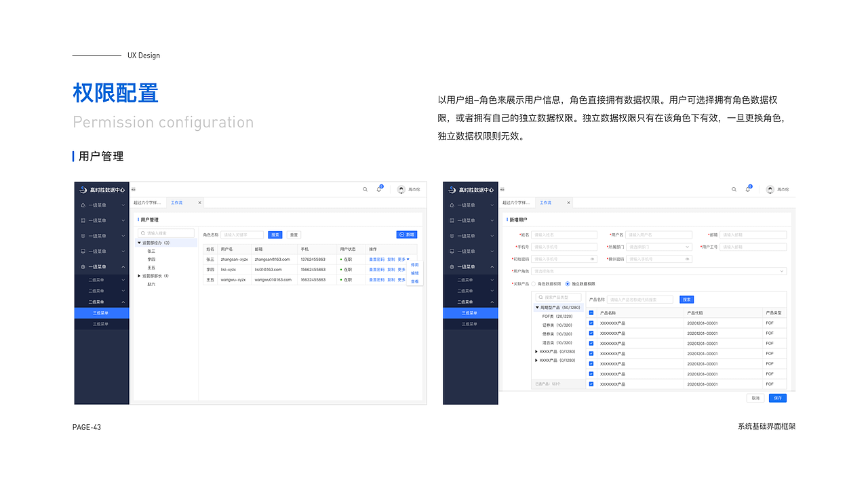This screenshot has width=868, height=488.
Task: Toggle select-all checkbox in product table header
Action: [x=591, y=313]
